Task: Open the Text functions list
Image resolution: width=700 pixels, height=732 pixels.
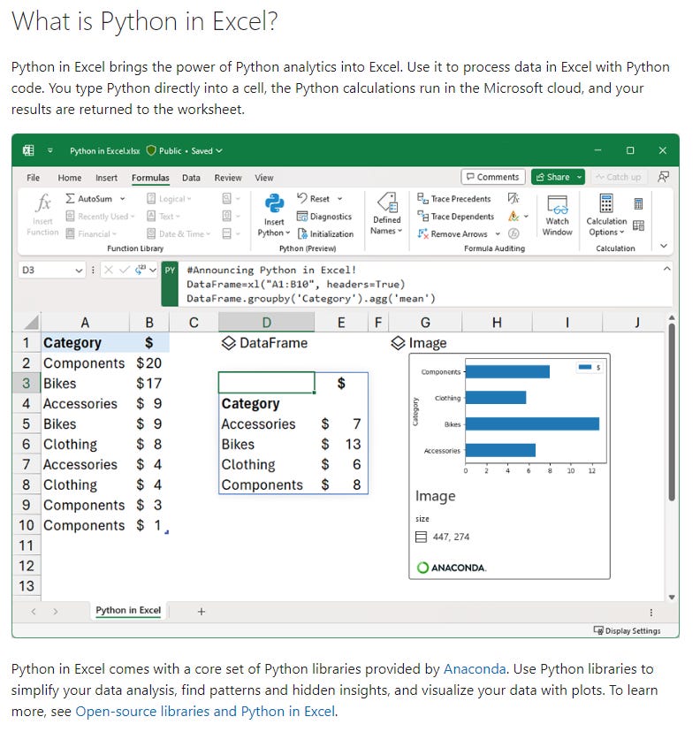Action: pyautogui.click(x=164, y=216)
